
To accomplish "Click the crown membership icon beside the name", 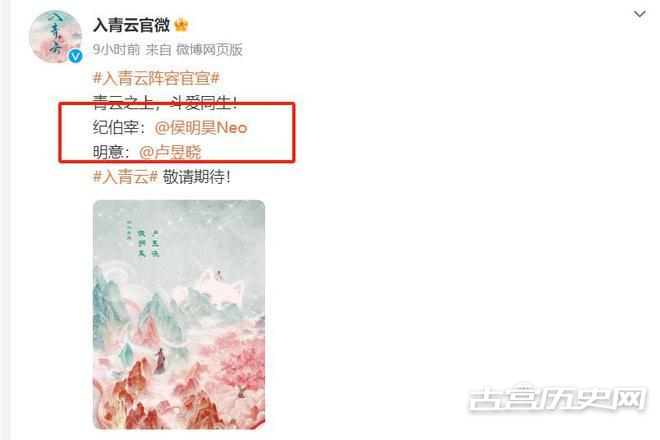I will 181,25.
